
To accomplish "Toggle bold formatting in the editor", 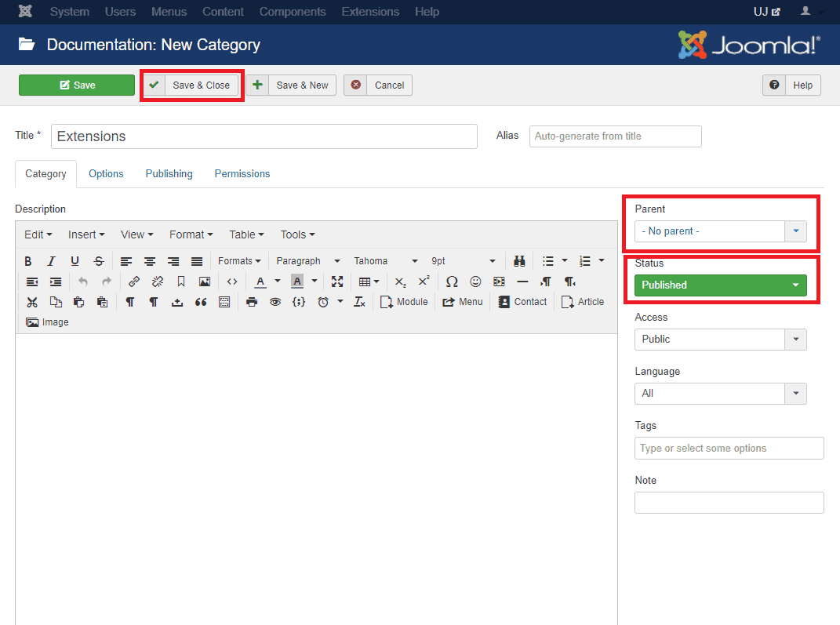I will (28, 261).
